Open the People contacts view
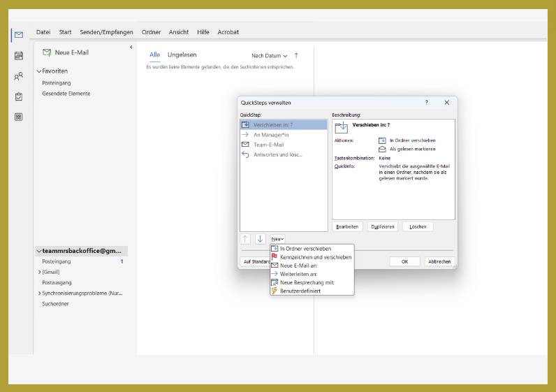The width and height of the screenshot is (556, 392). (x=19, y=76)
